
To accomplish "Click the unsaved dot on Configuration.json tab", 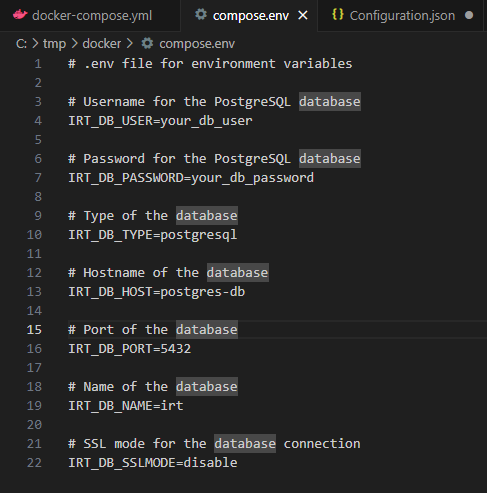I will (469, 15).
